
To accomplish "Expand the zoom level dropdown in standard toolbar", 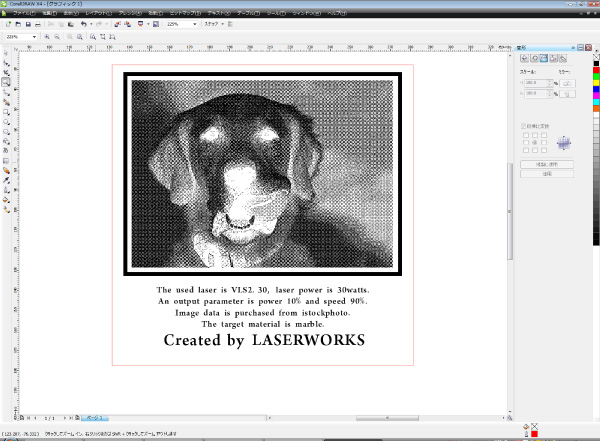I will click(194, 24).
